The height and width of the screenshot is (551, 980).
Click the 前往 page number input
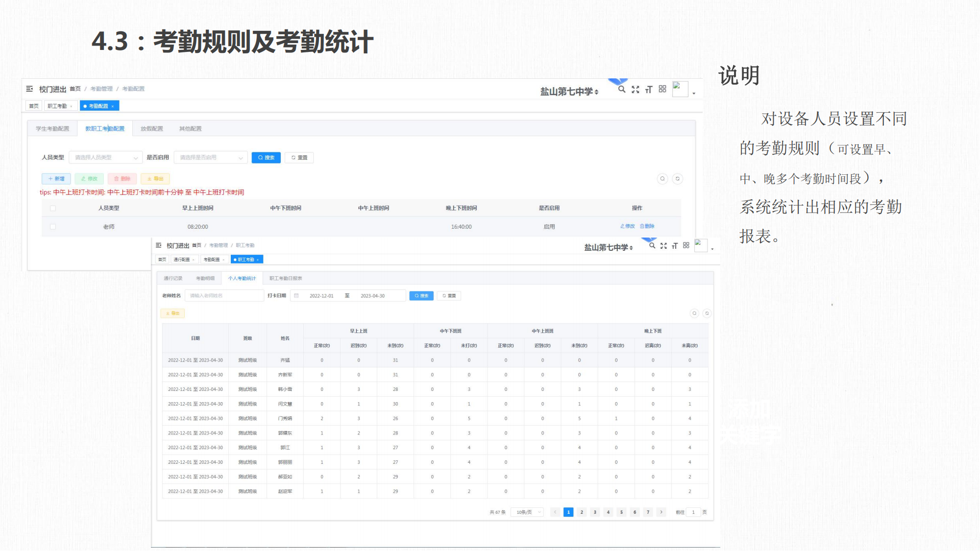693,512
